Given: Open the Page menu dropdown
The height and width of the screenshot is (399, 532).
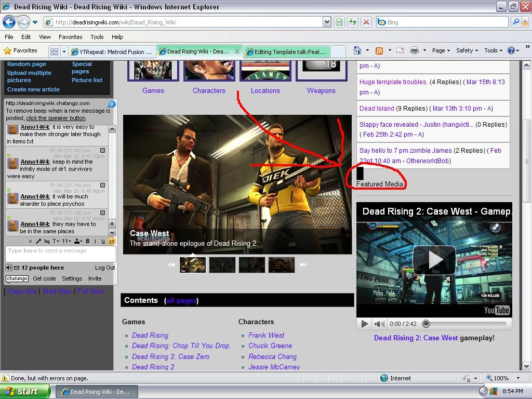Looking at the screenshot, I should pos(441,50).
